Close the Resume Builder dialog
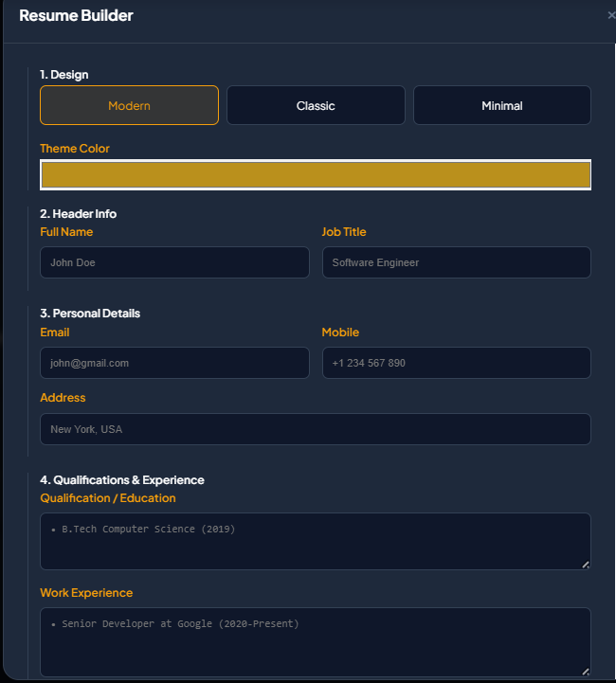Image resolution: width=616 pixels, height=683 pixels. click(610, 15)
